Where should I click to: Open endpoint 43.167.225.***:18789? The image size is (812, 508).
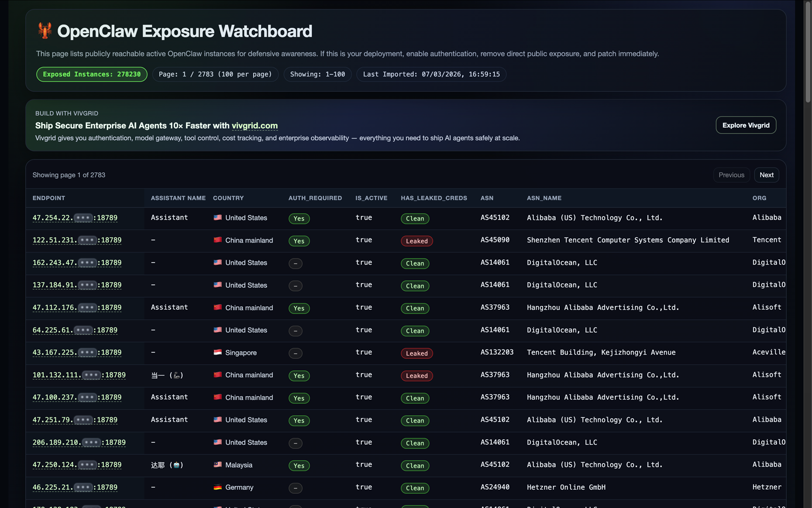77,353
